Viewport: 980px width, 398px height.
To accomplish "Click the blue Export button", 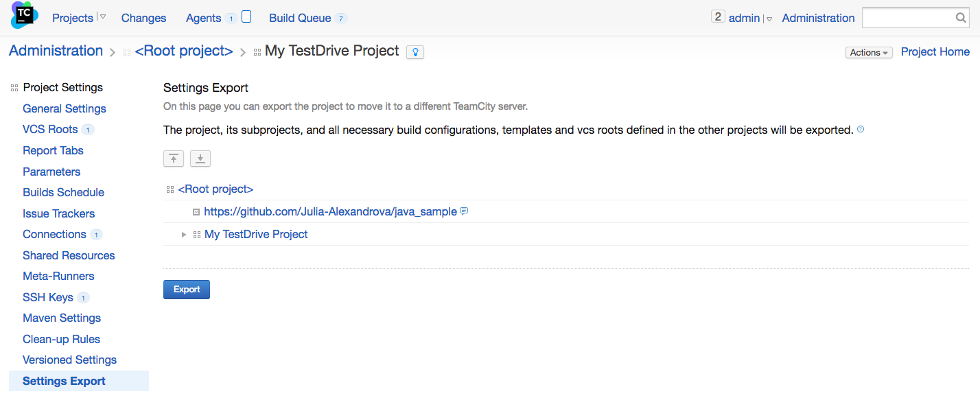I will (x=187, y=290).
